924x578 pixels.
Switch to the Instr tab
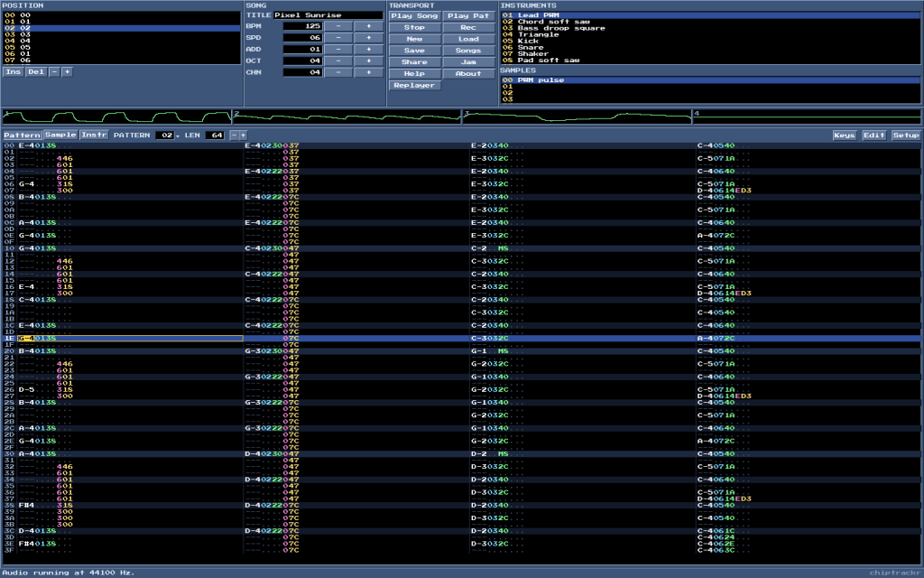point(94,135)
